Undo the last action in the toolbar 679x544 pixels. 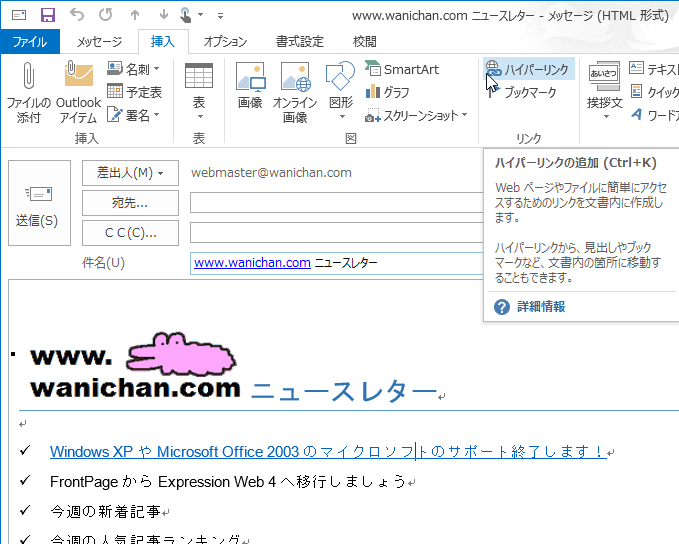tap(77, 15)
